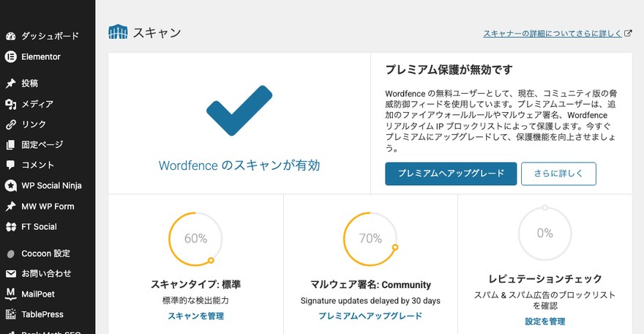Click the レピュテーションチェック heading

point(545,278)
